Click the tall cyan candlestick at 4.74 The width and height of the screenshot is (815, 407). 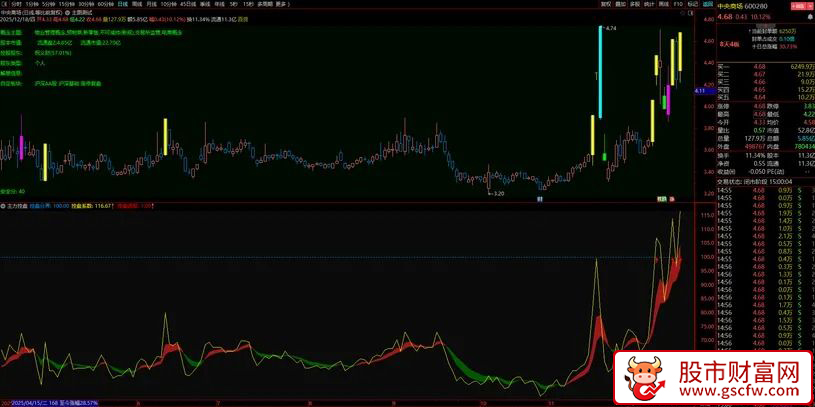click(x=600, y=72)
